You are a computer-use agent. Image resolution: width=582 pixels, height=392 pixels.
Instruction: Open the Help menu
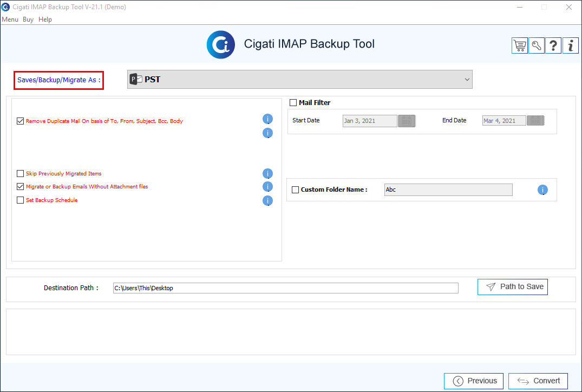tap(45, 19)
